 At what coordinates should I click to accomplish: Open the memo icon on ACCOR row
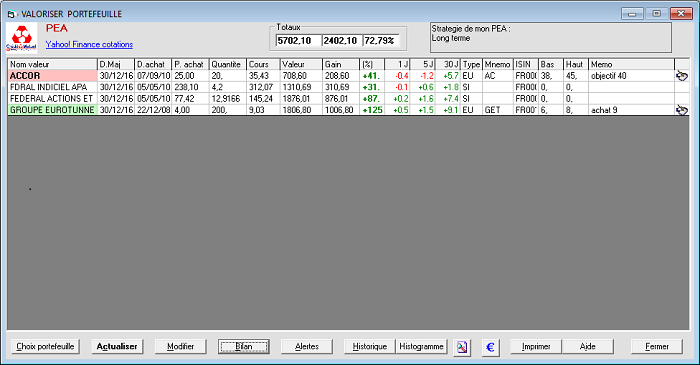point(682,76)
